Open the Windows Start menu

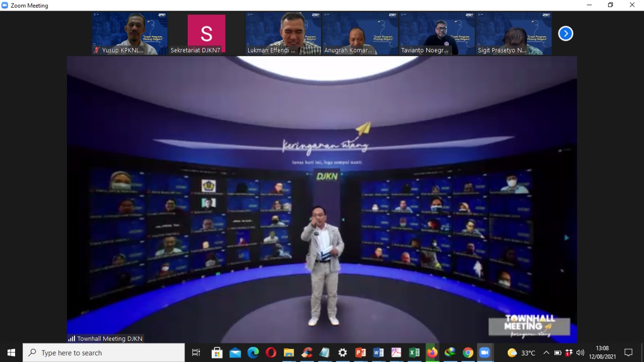(x=11, y=352)
